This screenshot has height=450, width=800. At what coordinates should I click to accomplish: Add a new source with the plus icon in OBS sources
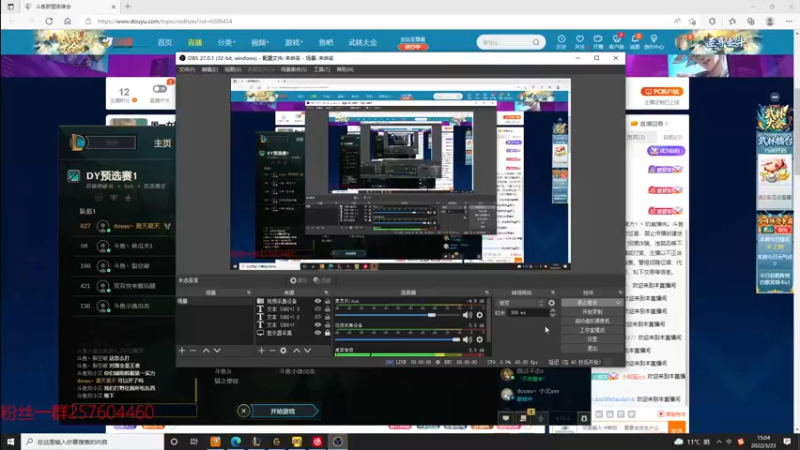click(x=261, y=351)
